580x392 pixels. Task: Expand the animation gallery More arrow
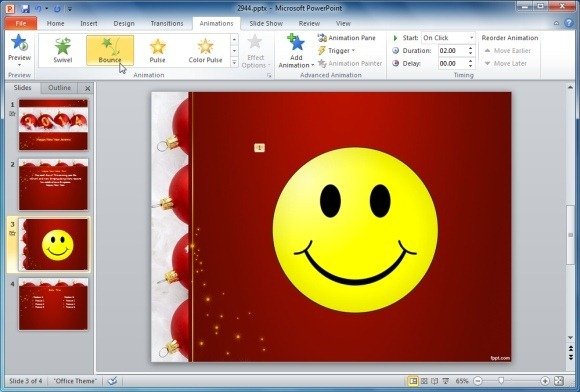[x=234, y=62]
